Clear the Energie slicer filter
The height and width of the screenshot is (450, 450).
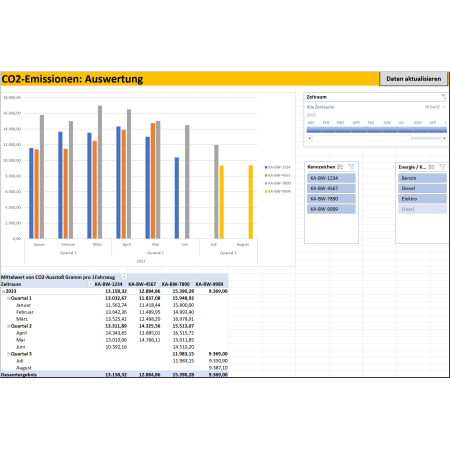pos(442,167)
